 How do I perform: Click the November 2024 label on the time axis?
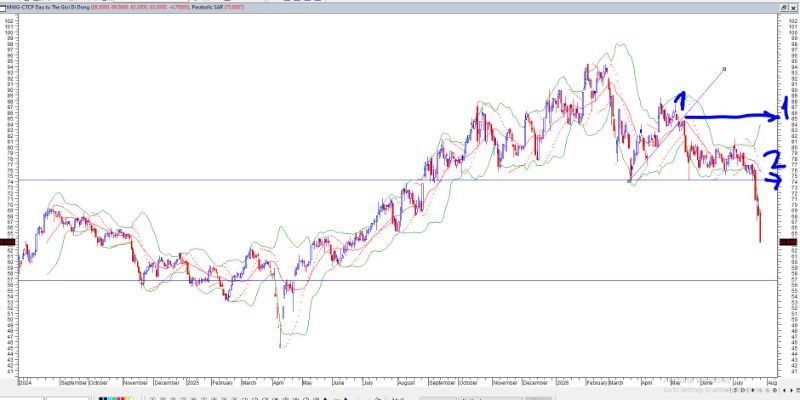point(135,383)
